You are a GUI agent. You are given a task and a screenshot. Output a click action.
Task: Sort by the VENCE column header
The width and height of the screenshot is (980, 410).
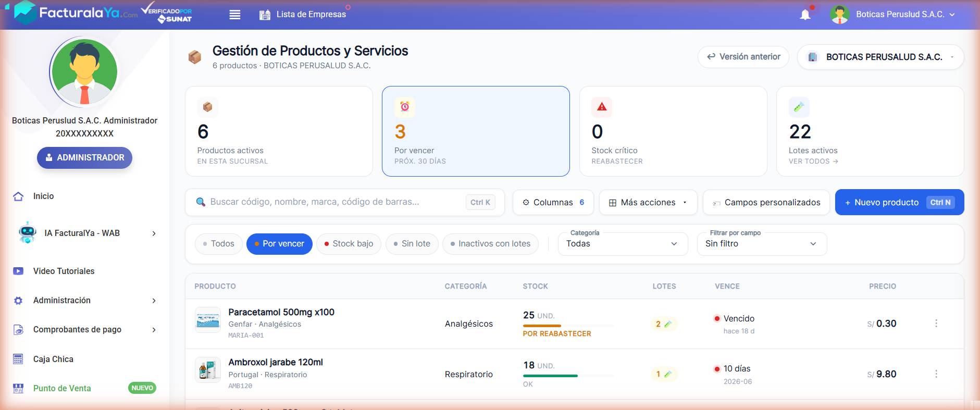click(727, 287)
